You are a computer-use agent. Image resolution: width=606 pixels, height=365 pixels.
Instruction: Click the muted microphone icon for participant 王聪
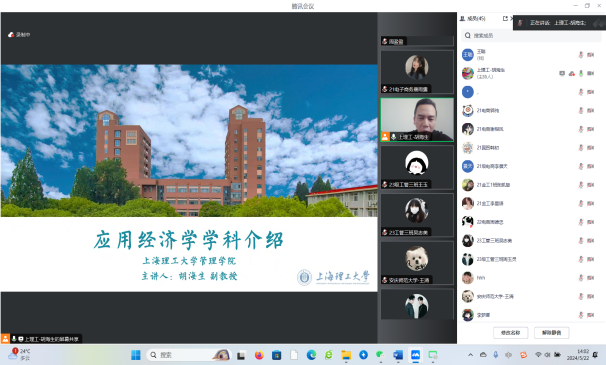[x=580, y=55]
